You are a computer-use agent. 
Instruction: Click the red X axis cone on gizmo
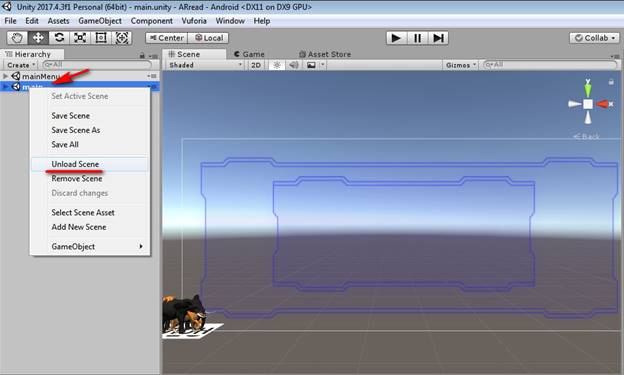[603, 104]
